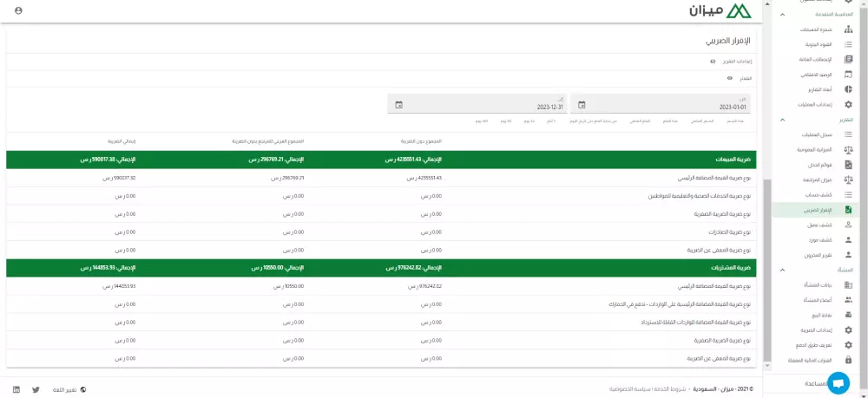Click the الرصيد الافتتاحي calendar icon

pyautogui.click(x=848, y=75)
